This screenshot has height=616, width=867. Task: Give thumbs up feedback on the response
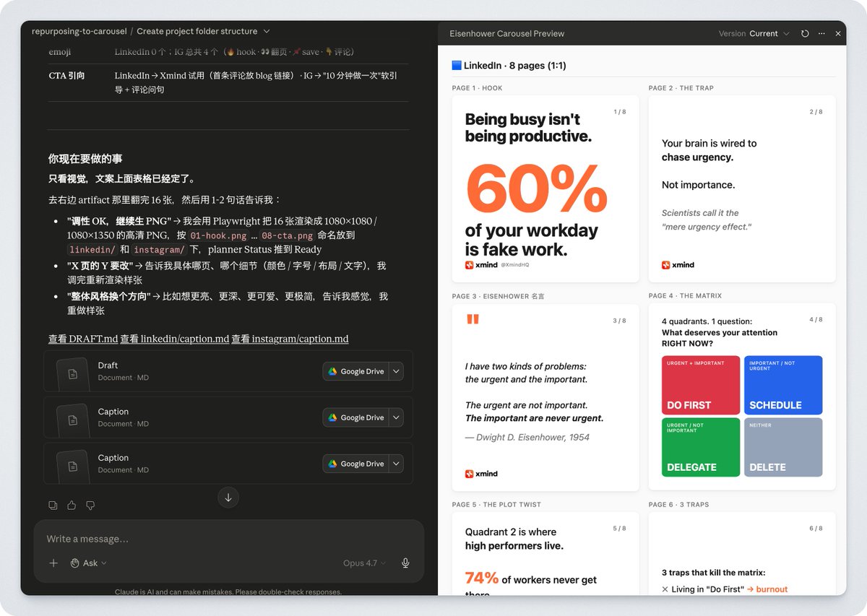[72, 506]
